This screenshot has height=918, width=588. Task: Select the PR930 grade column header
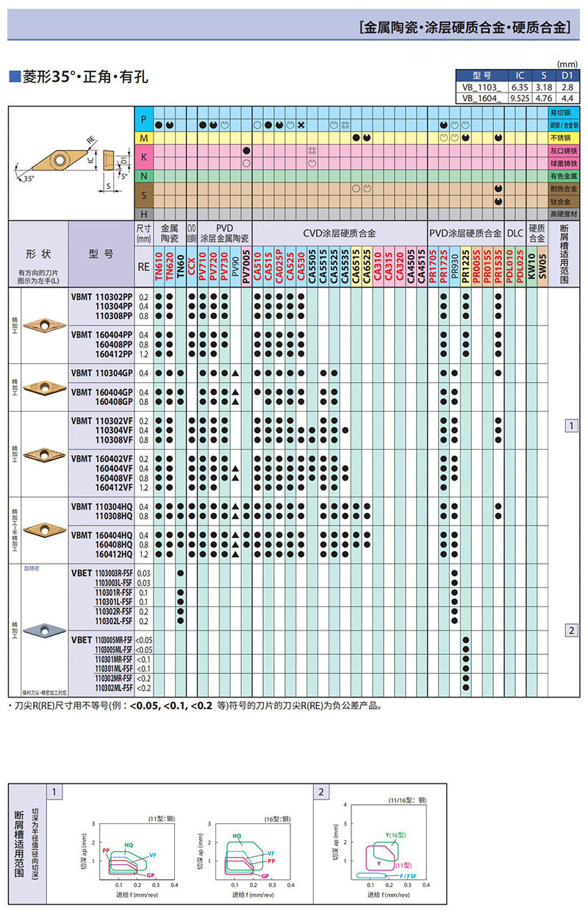[x=454, y=265]
